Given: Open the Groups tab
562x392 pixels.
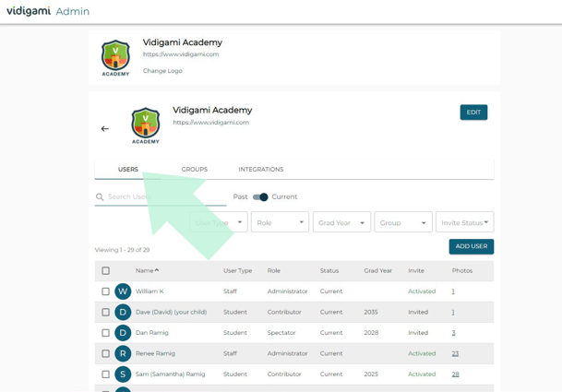Looking at the screenshot, I should (195, 169).
